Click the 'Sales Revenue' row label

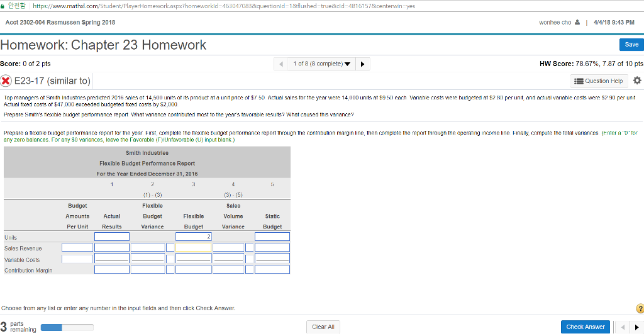pos(23,249)
